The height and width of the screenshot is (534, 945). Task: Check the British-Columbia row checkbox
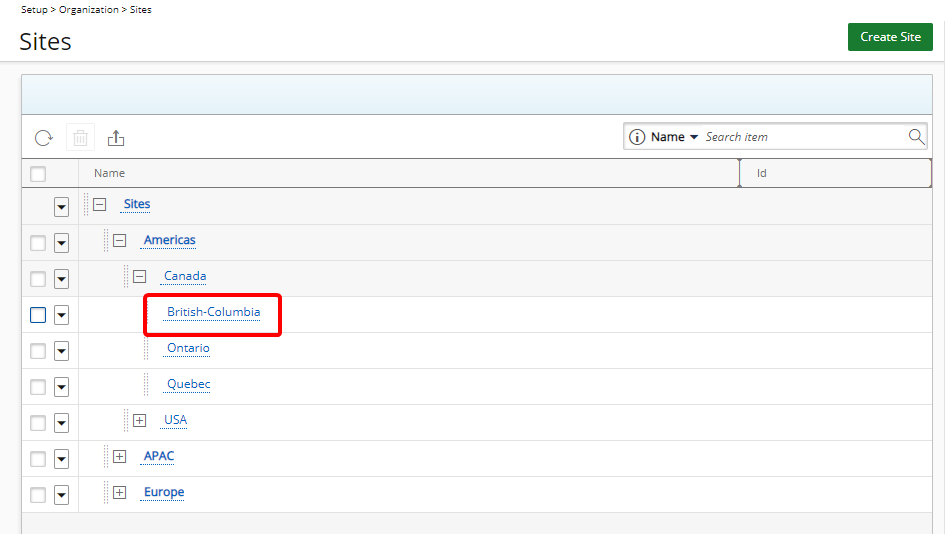38,315
